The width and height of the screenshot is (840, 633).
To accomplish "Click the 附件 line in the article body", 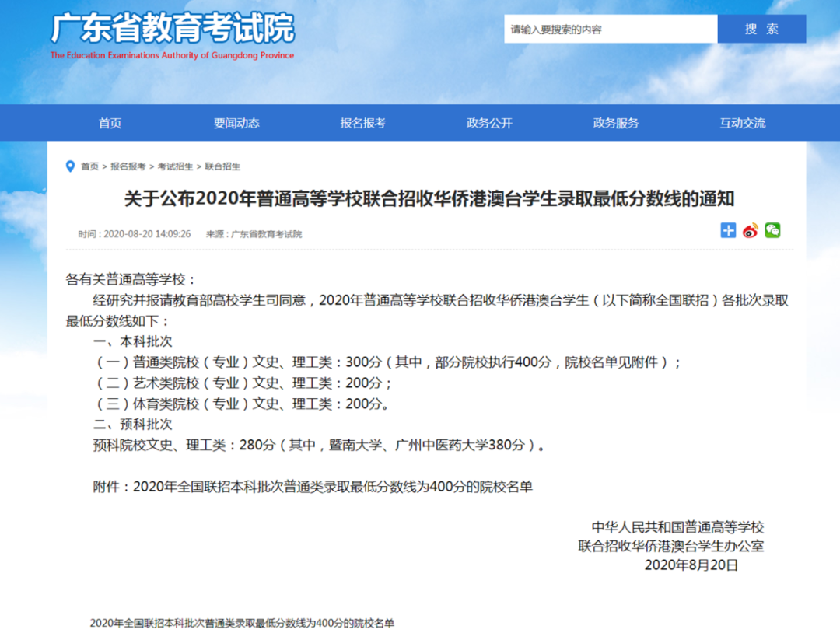I will pos(313,487).
